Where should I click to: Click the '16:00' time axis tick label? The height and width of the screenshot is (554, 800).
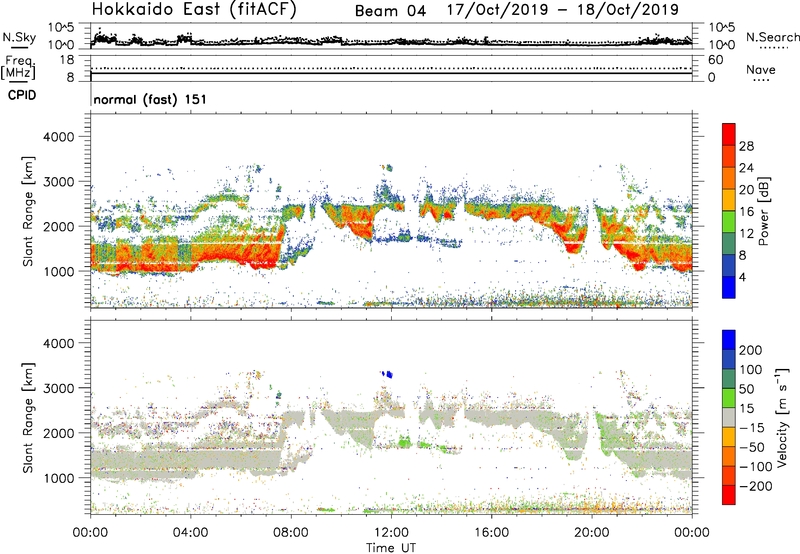click(x=491, y=533)
